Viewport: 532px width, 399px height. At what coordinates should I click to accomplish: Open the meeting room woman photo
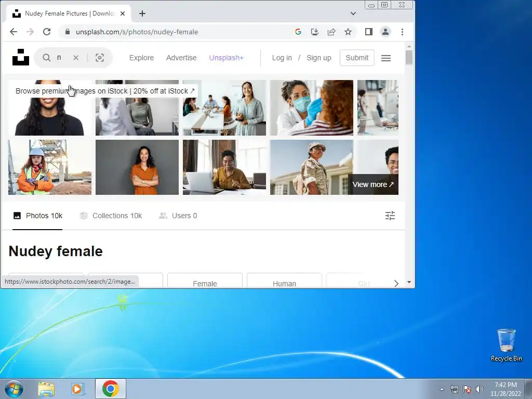(224, 108)
